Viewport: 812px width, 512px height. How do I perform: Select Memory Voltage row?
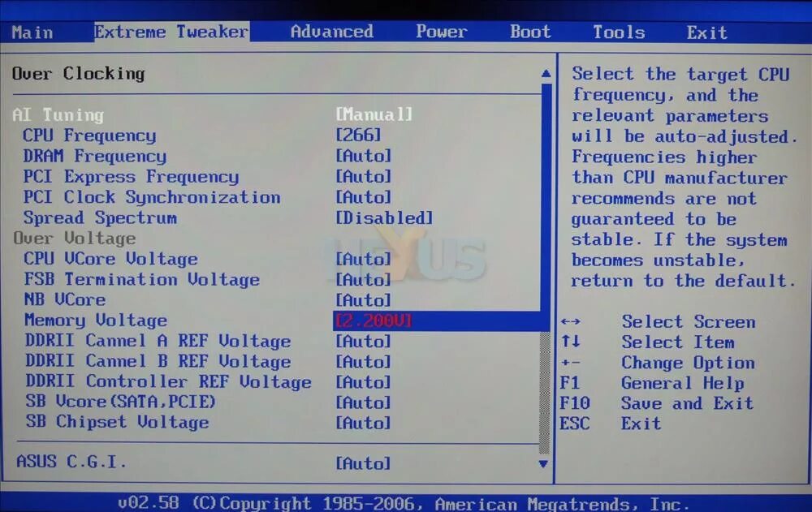96,321
